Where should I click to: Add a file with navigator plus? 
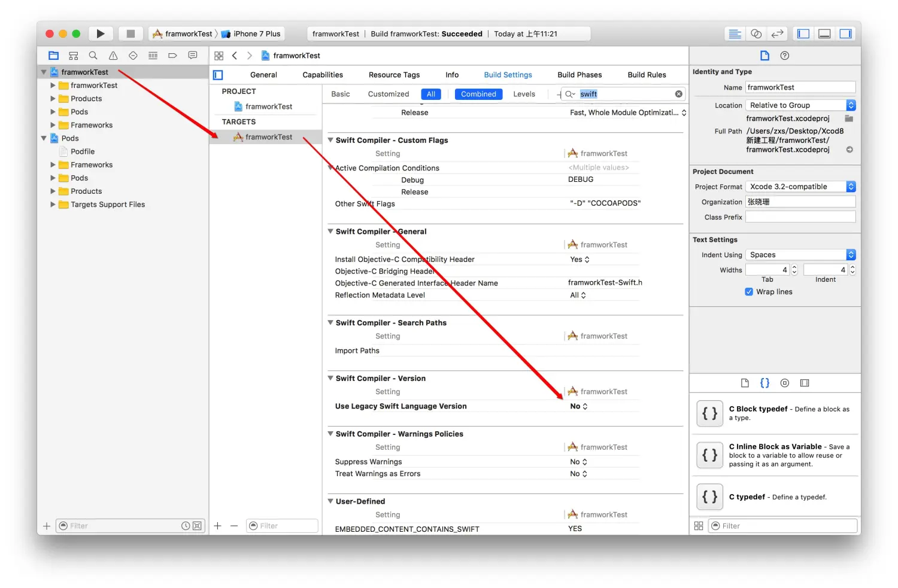[47, 526]
